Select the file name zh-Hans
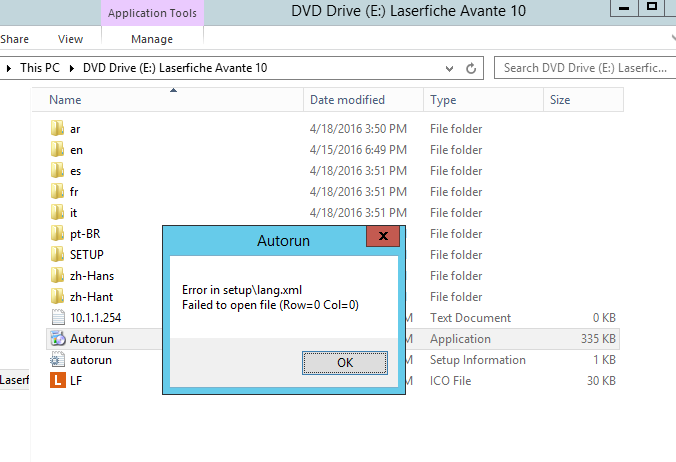Image resolution: width=676 pixels, height=462 pixels. coord(92,276)
